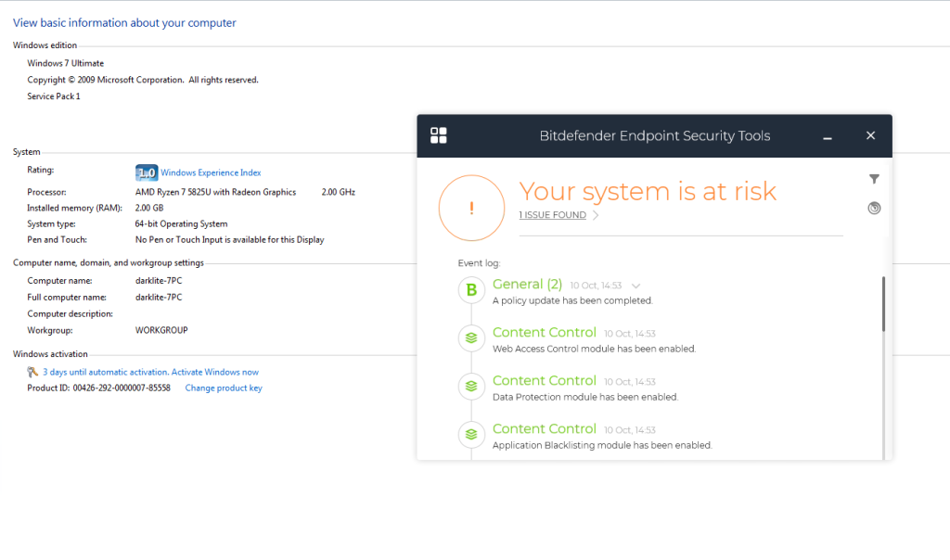This screenshot has height=560, width=950.
Task: Click the Windows activation key icon
Action: pos(33,372)
